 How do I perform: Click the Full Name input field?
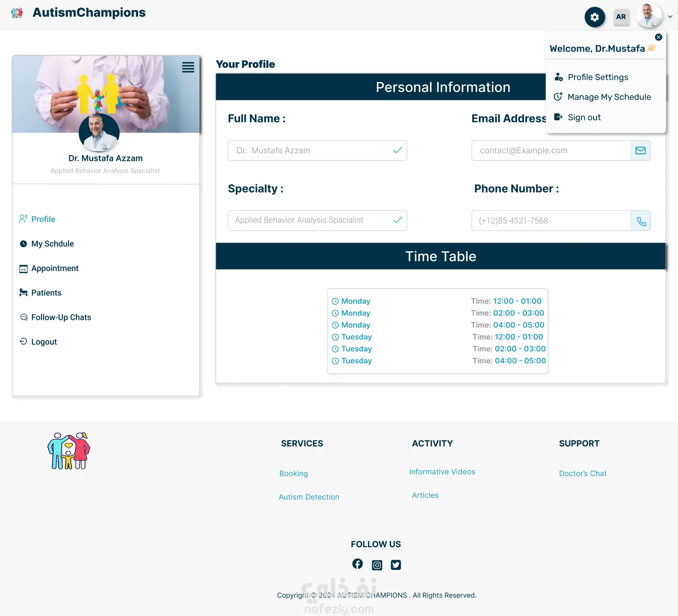317,150
